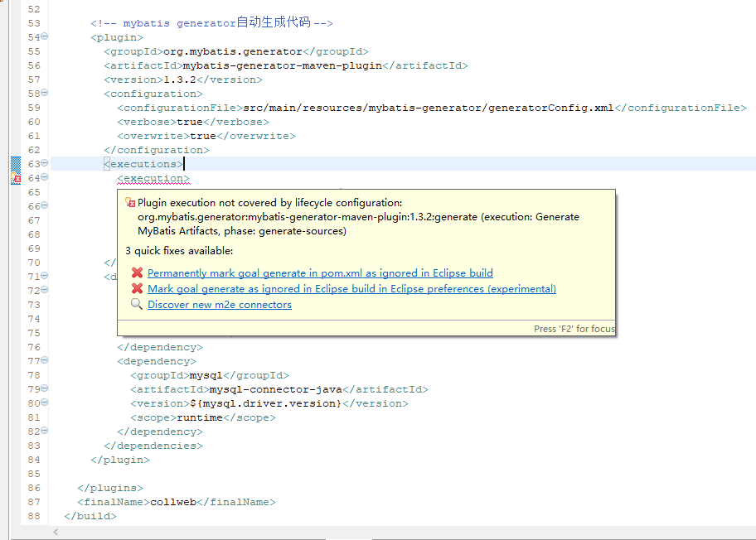
Task: Click the error marker icon on line 64
Action: (16, 178)
